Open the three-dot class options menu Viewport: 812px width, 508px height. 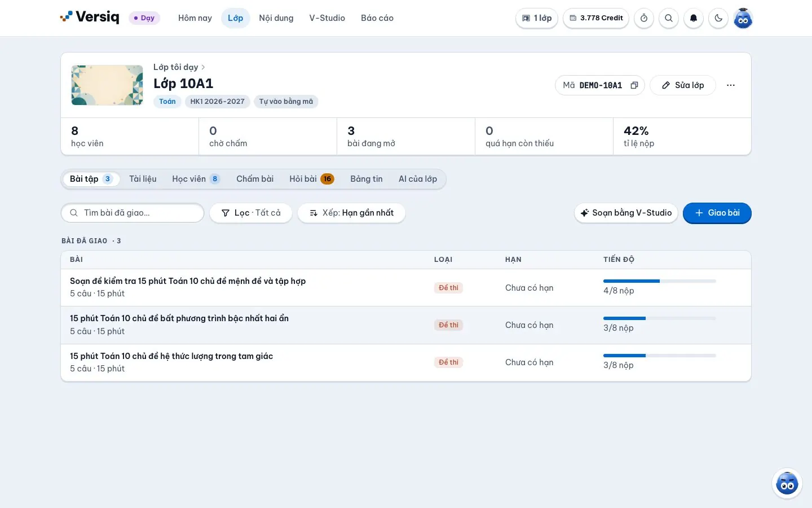(x=731, y=85)
